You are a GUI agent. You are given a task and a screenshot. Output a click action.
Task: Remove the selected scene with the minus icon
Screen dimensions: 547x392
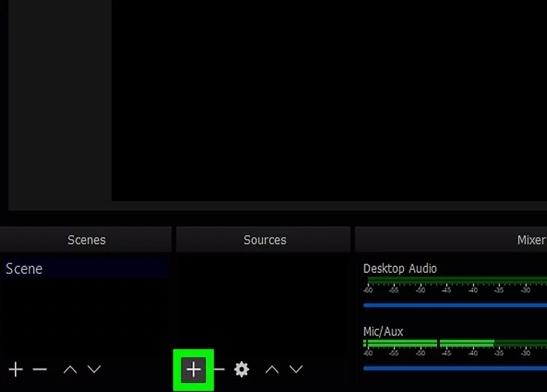coord(40,369)
